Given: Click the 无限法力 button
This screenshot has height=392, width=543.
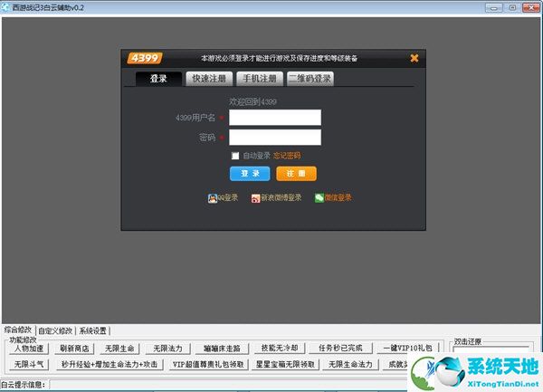Looking at the screenshot, I should pyautogui.click(x=168, y=349).
